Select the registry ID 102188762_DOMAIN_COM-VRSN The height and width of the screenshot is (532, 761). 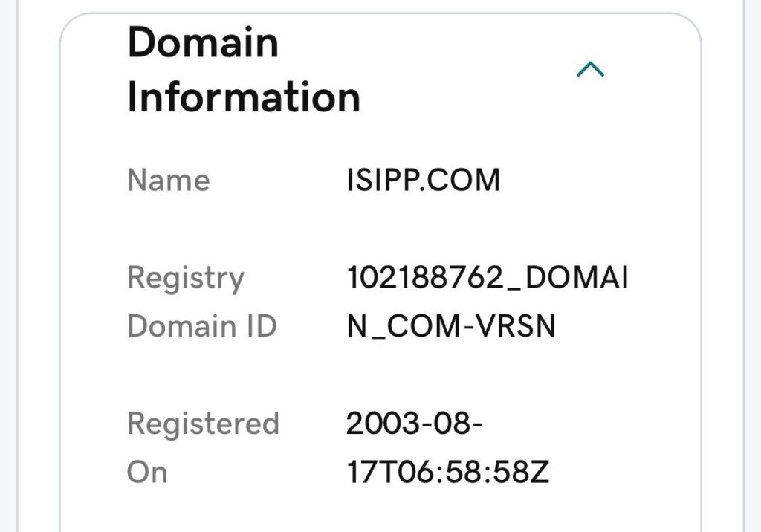point(487,301)
